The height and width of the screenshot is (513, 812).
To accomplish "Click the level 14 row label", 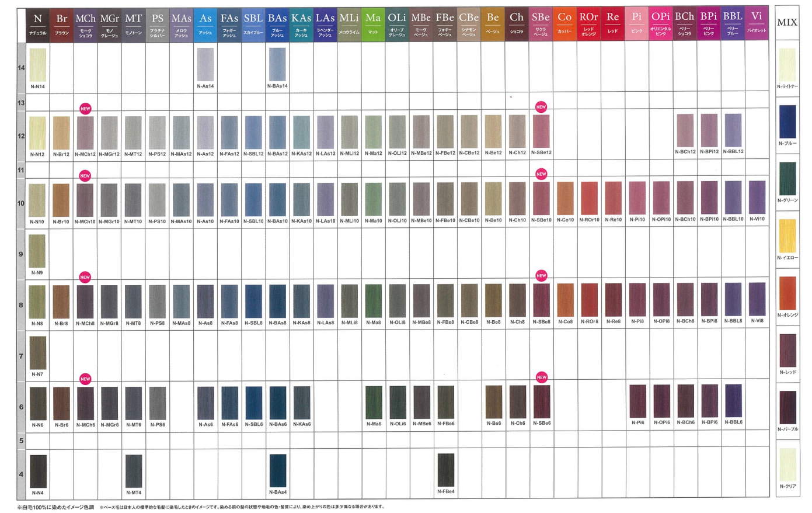I will 21,68.
